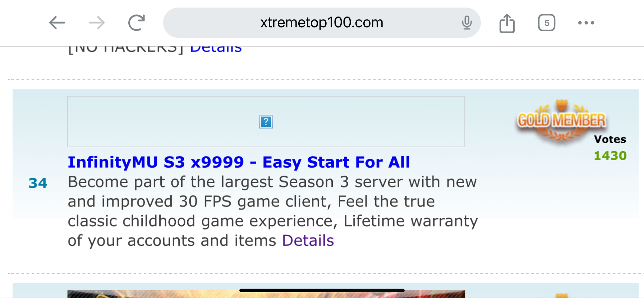Click the empty InfinityMU banner placeholder
This screenshot has width=644, height=298.
coord(266,122)
